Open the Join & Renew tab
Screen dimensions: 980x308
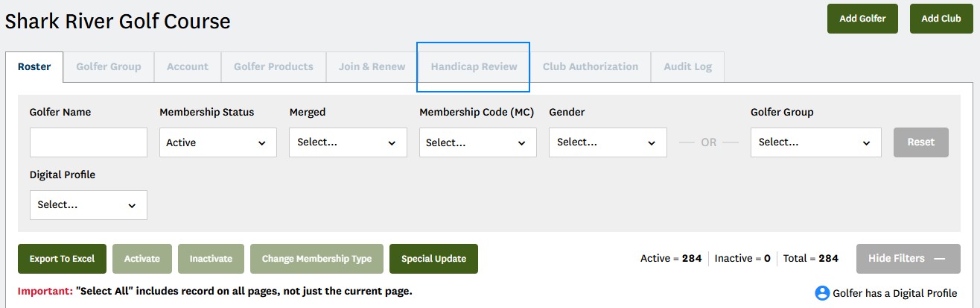point(372,66)
